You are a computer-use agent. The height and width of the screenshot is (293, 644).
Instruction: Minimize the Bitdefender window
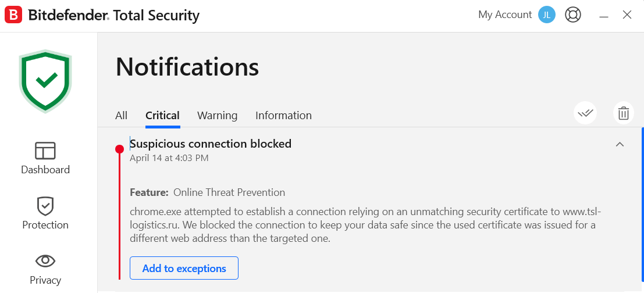point(603,16)
